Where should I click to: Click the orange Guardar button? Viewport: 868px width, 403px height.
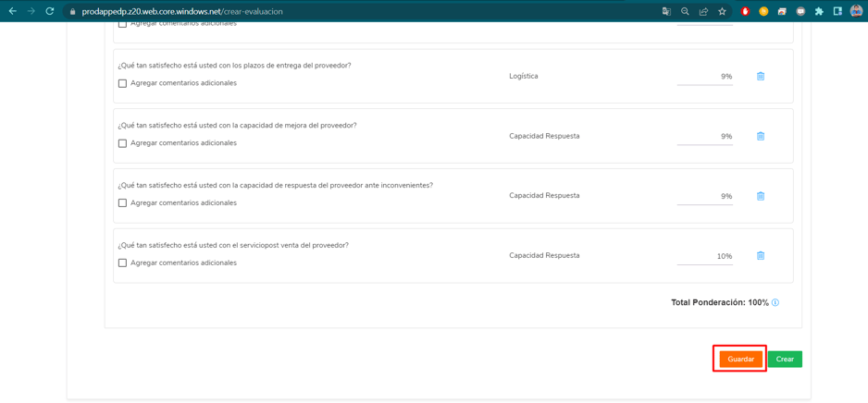(741, 359)
